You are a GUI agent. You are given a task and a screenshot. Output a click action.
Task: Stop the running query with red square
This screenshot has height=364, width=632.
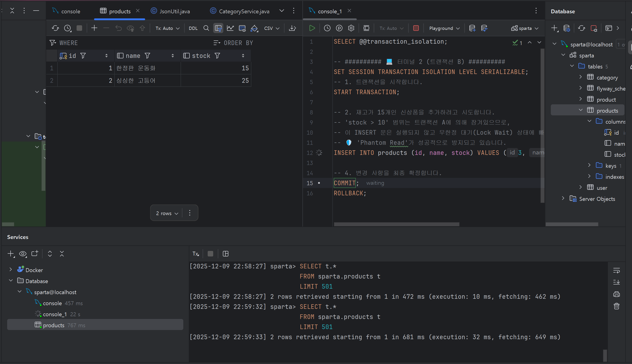click(416, 28)
